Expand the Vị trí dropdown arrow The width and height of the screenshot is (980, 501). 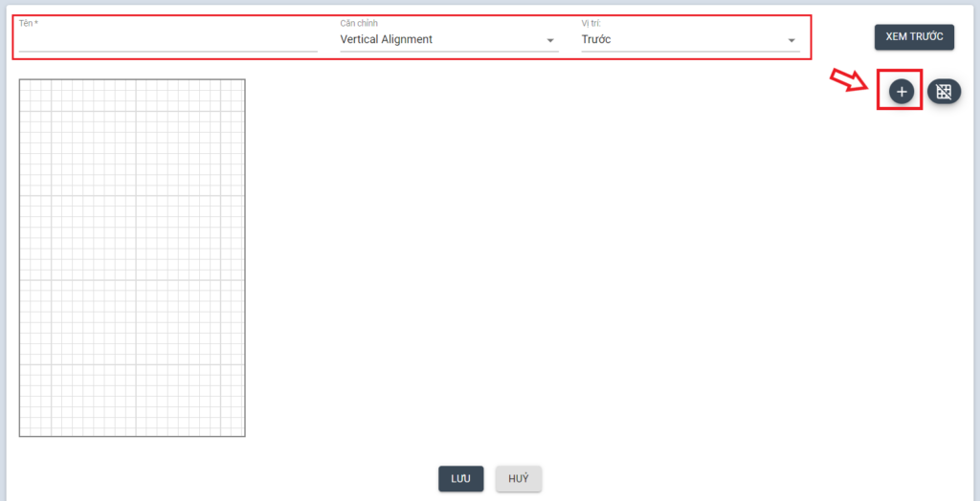click(791, 40)
